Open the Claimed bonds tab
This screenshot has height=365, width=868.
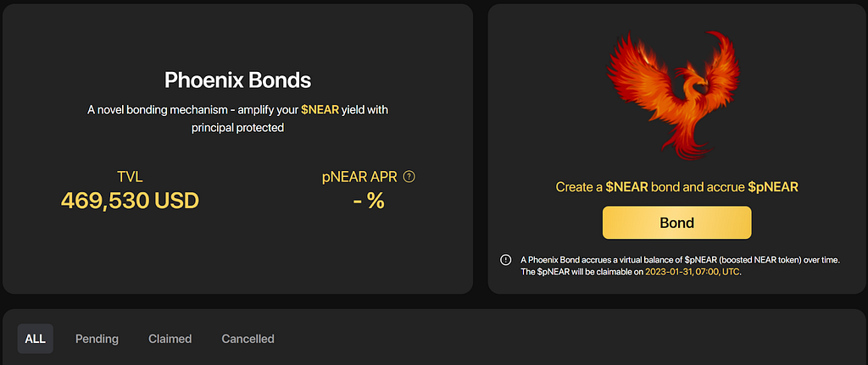[x=170, y=339]
